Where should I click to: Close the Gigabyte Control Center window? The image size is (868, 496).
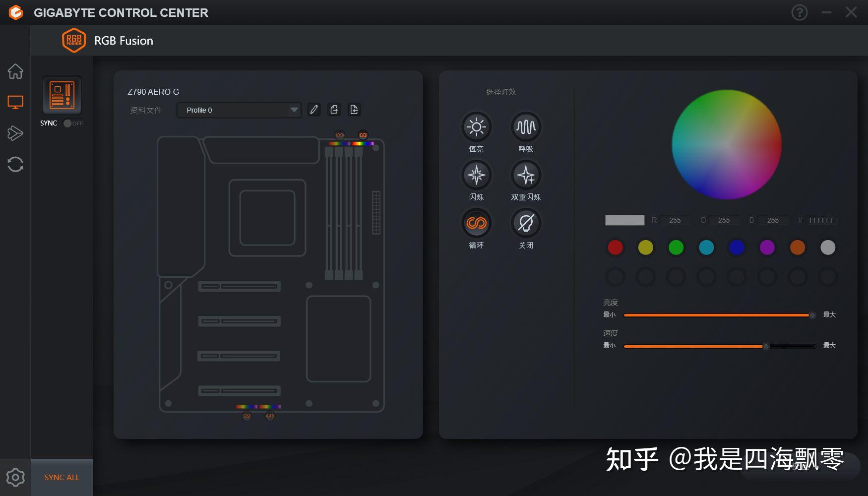pyautogui.click(x=851, y=12)
